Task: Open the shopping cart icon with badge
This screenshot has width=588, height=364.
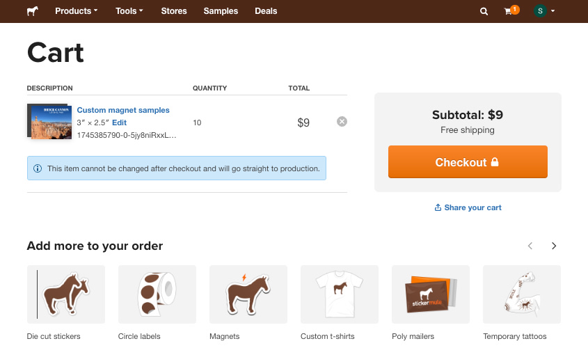Action: (x=511, y=10)
